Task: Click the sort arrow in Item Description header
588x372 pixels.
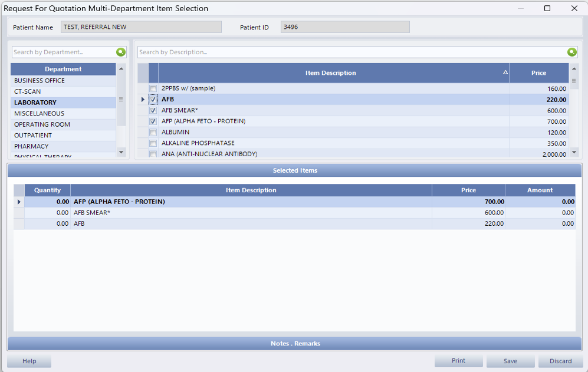Action: point(505,73)
